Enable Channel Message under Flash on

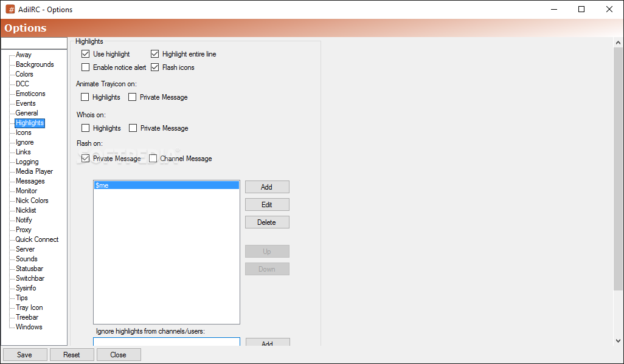tap(153, 159)
